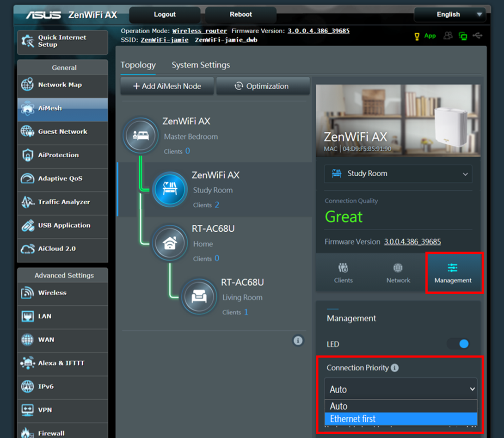
Task: Open the Network Map globe icon
Action: [27, 85]
